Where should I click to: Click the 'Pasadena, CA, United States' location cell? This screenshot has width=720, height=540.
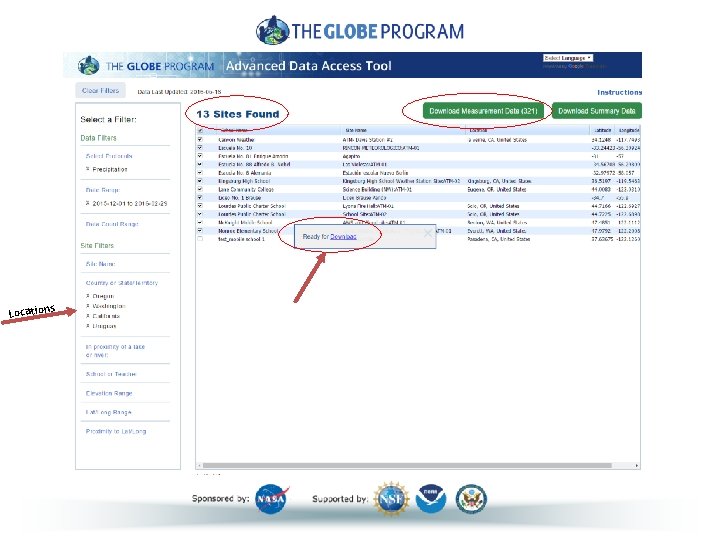pos(498,239)
